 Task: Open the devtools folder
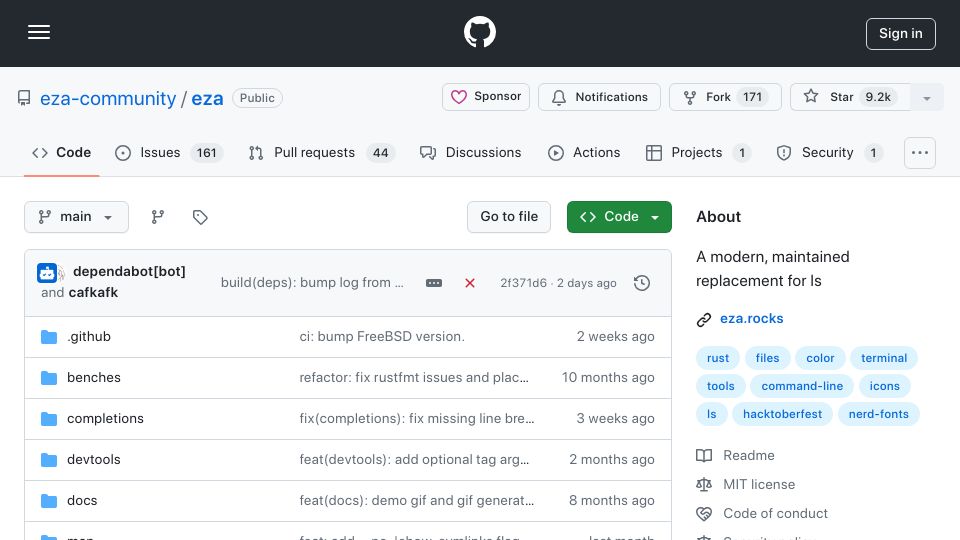pos(94,459)
